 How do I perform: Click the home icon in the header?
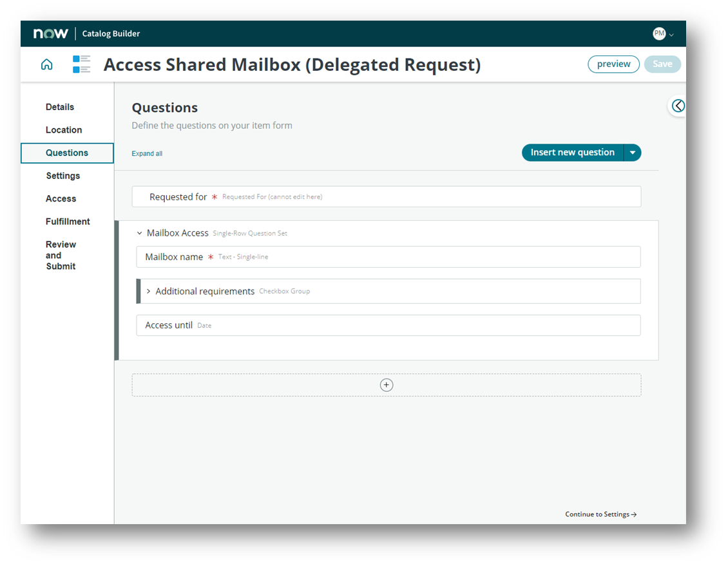click(46, 64)
